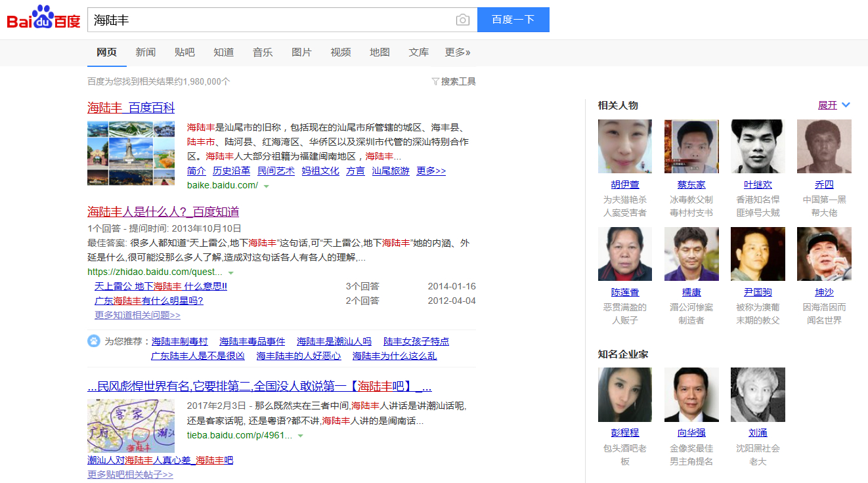Select the 网页 tab
The width and height of the screenshot is (868, 483).
pyautogui.click(x=106, y=52)
